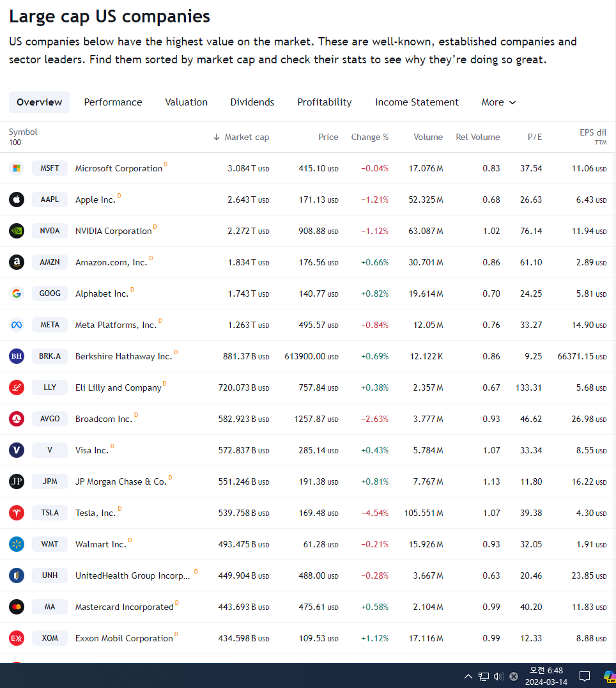Image resolution: width=616 pixels, height=688 pixels.
Task: Open the XOM ticker link
Action: 50,638
